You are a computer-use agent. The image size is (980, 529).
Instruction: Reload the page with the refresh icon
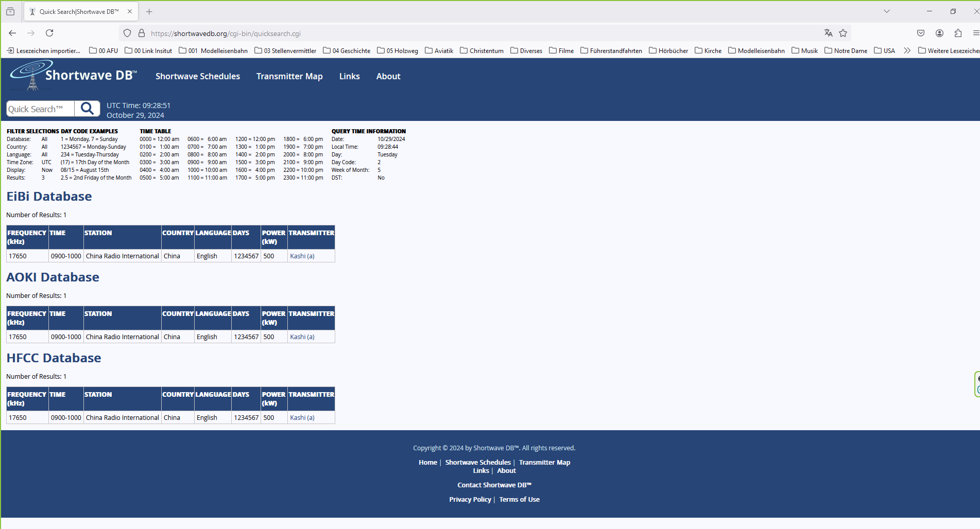pos(49,33)
